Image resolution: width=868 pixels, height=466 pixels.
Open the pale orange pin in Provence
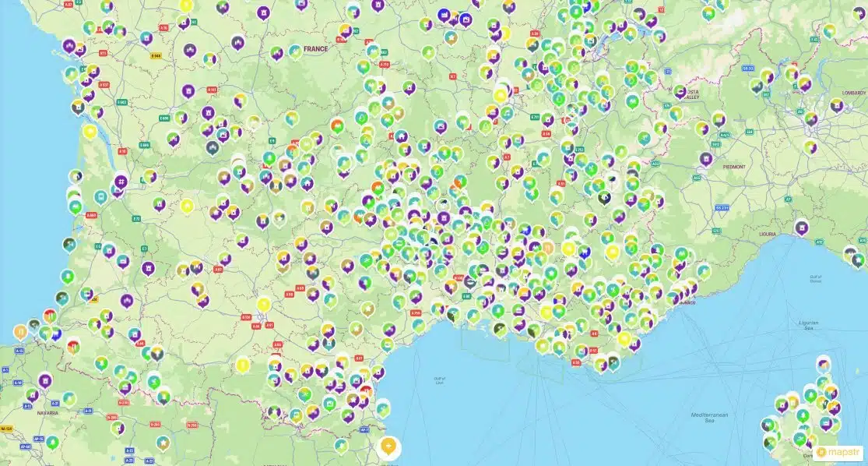point(547,247)
